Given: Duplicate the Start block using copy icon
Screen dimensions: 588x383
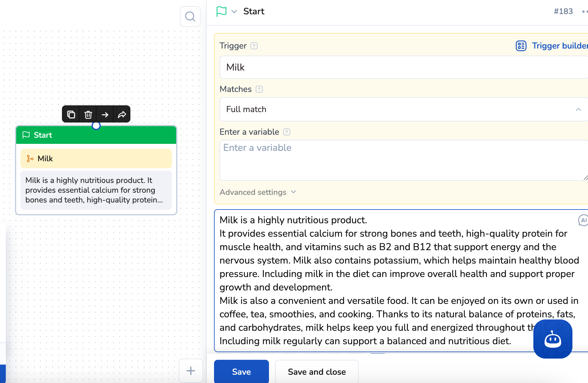Looking at the screenshot, I should click(71, 115).
